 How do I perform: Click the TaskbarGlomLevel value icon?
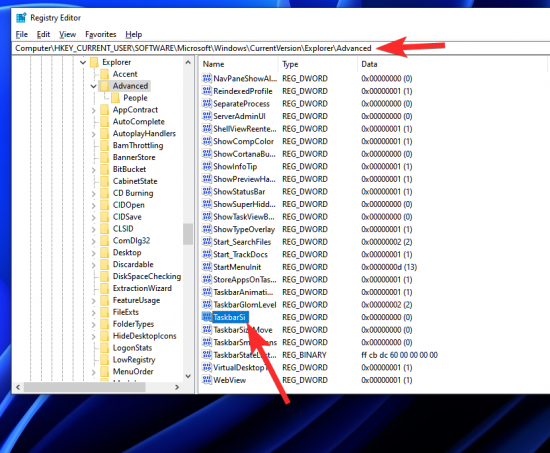coord(207,305)
